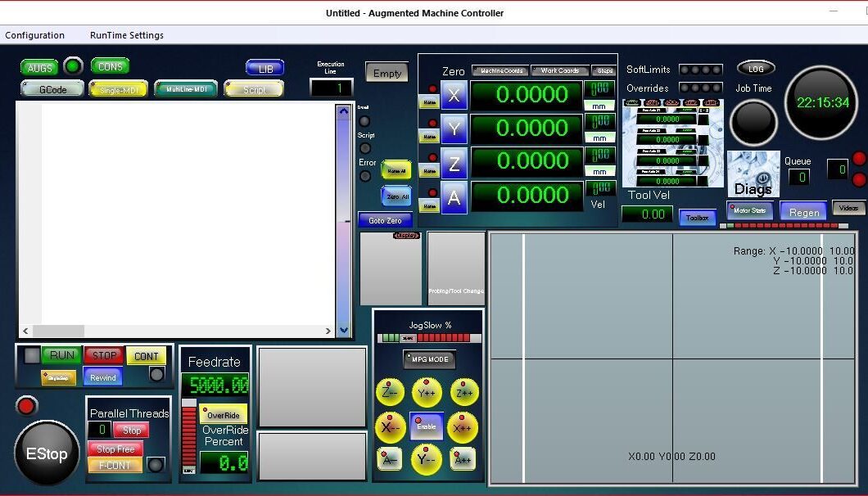The height and width of the screenshot is (496, 868).
Task: Toggle the jog Enable button
Action: pos(427,426)
